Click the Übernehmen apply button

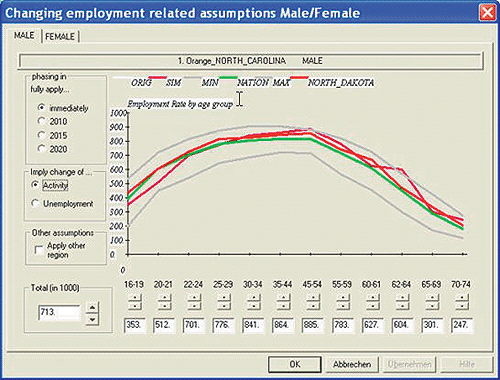tap(409, 364)
